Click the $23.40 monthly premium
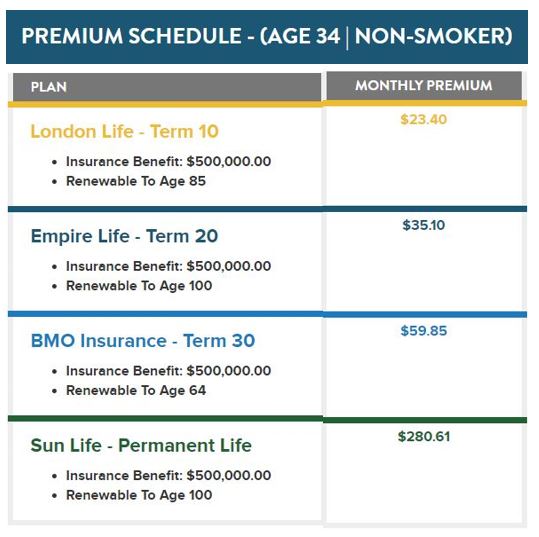This screenshot has width=539, height=537. (x=424, y=119)
